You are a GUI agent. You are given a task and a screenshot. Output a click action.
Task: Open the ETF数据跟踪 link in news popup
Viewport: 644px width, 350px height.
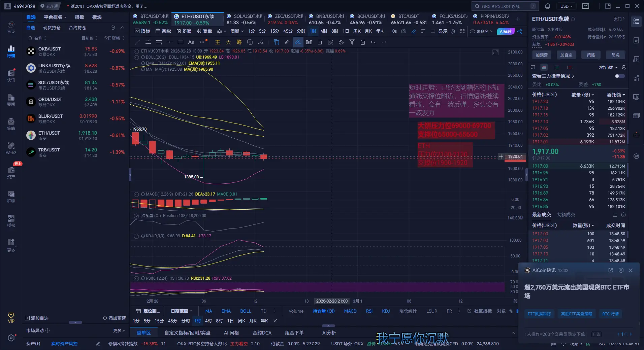(539, 314)
